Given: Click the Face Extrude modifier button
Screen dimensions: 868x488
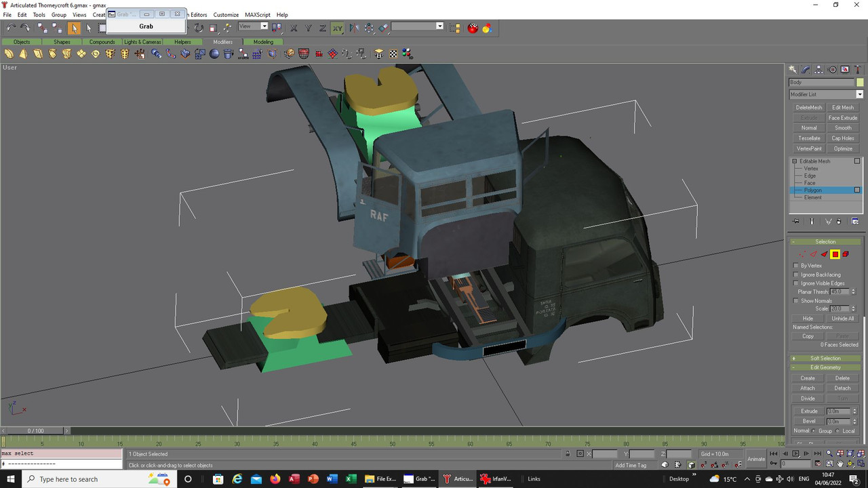Looking at the screenshot, I should click(843, 118).
